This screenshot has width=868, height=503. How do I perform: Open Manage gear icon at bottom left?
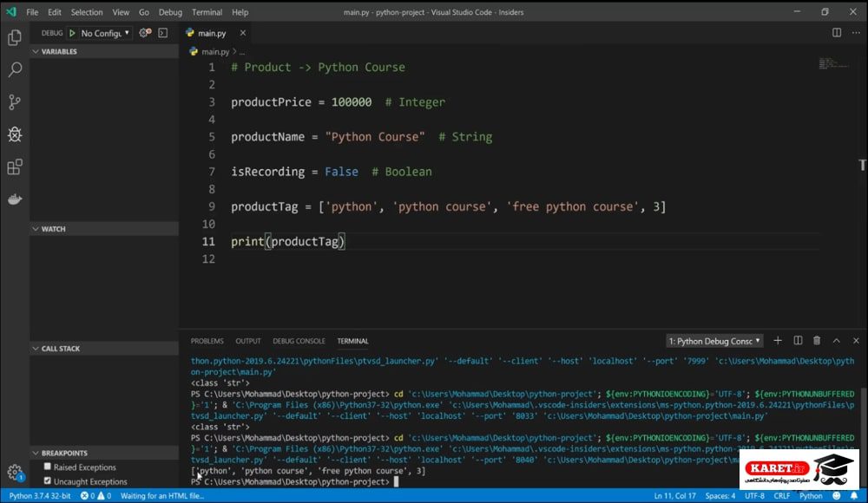coord(15,472)
